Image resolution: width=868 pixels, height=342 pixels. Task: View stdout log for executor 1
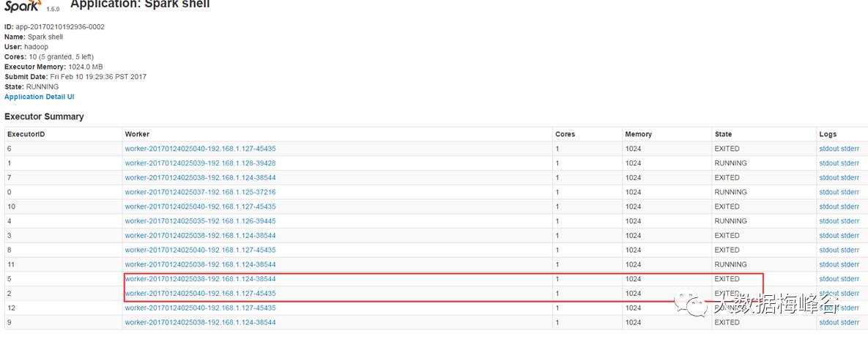(x=828, y=163)
